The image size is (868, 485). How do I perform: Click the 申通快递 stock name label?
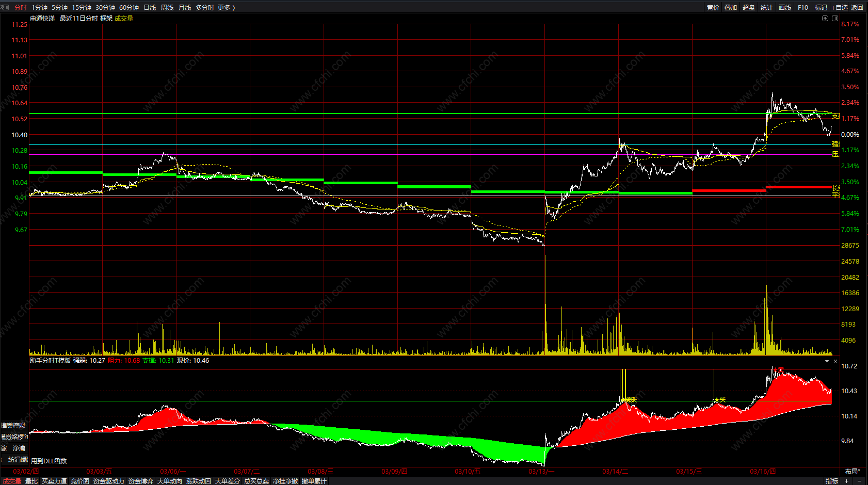pyautogui.click(x=42, y=19)
